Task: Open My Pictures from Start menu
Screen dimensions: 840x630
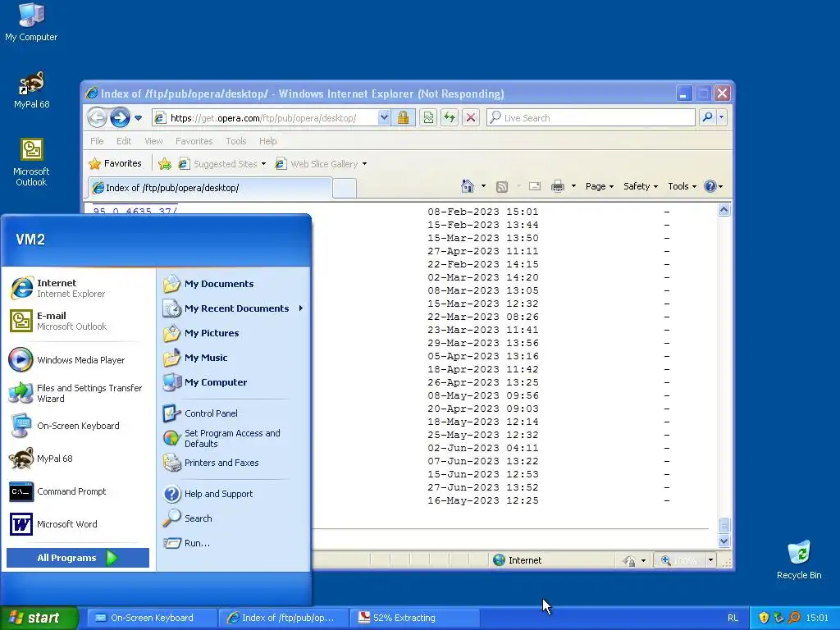Action: pyautogui.click(x=234, y=333)
